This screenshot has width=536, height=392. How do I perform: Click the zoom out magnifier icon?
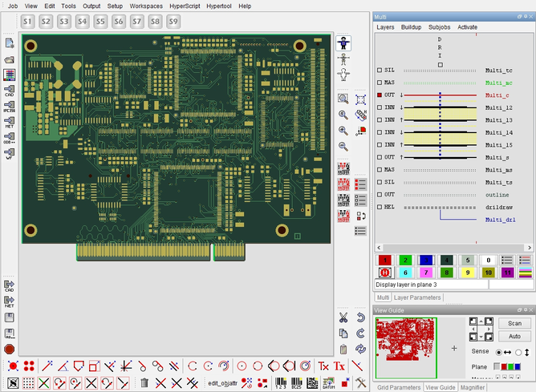[x=343, y=146]
